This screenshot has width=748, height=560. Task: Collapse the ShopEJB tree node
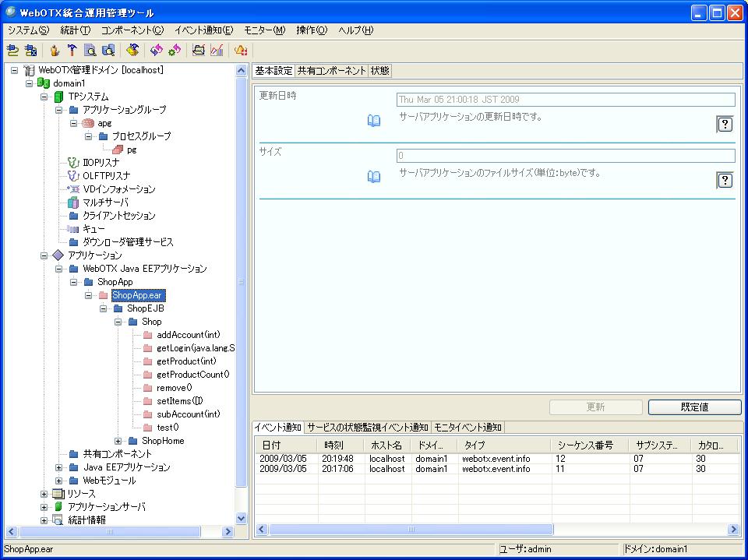point(104,308)
